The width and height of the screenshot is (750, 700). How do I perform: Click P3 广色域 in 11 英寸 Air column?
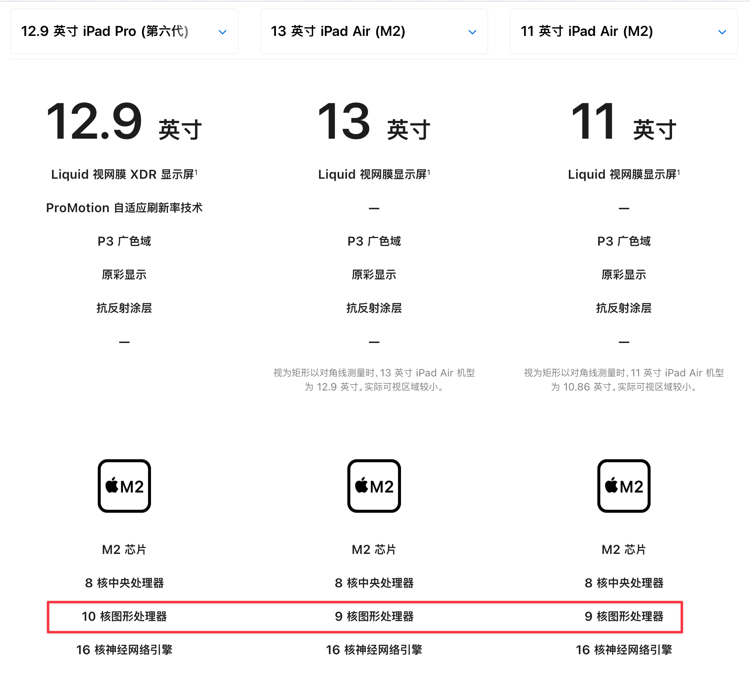coord(624,241)
